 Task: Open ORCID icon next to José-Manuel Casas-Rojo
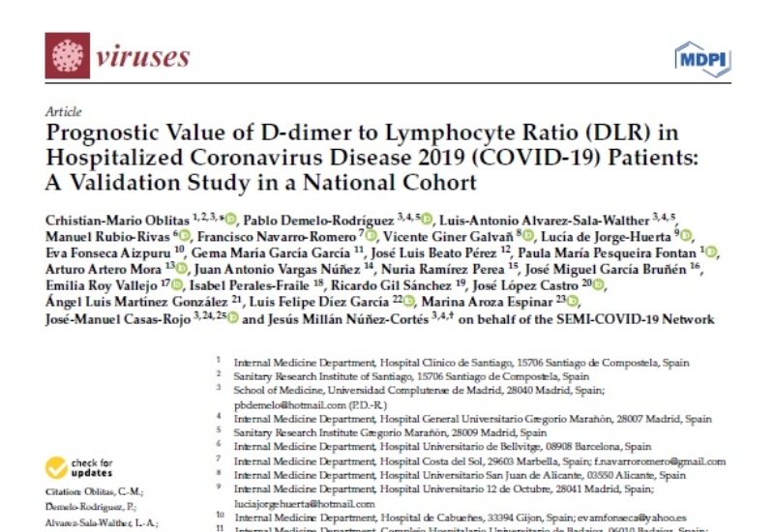point(233,318)
